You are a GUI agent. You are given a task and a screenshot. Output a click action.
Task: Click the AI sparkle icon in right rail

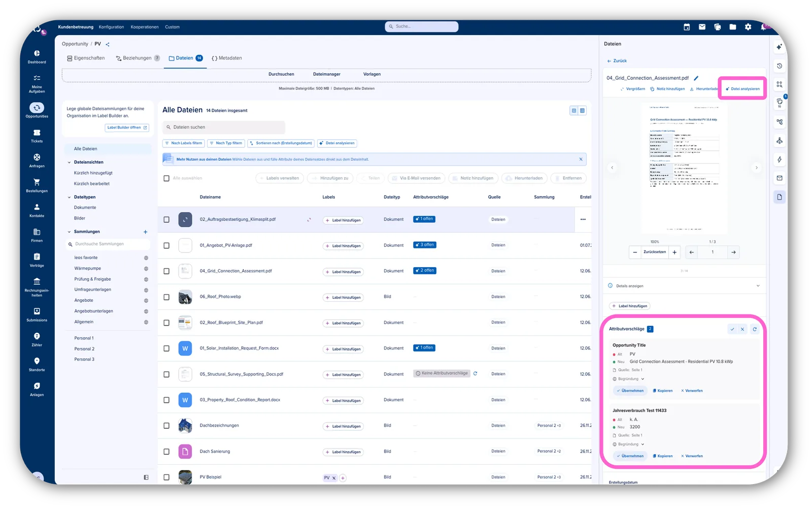point(780,47)
